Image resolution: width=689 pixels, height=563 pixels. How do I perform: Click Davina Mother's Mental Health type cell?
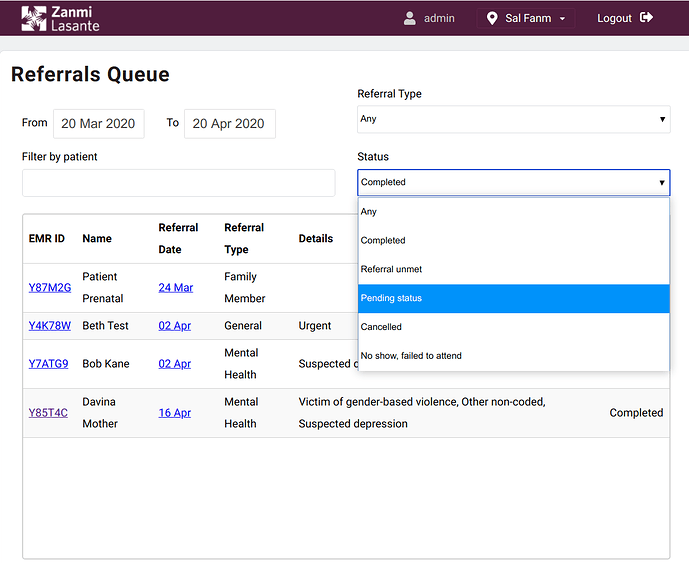(241, 413)
